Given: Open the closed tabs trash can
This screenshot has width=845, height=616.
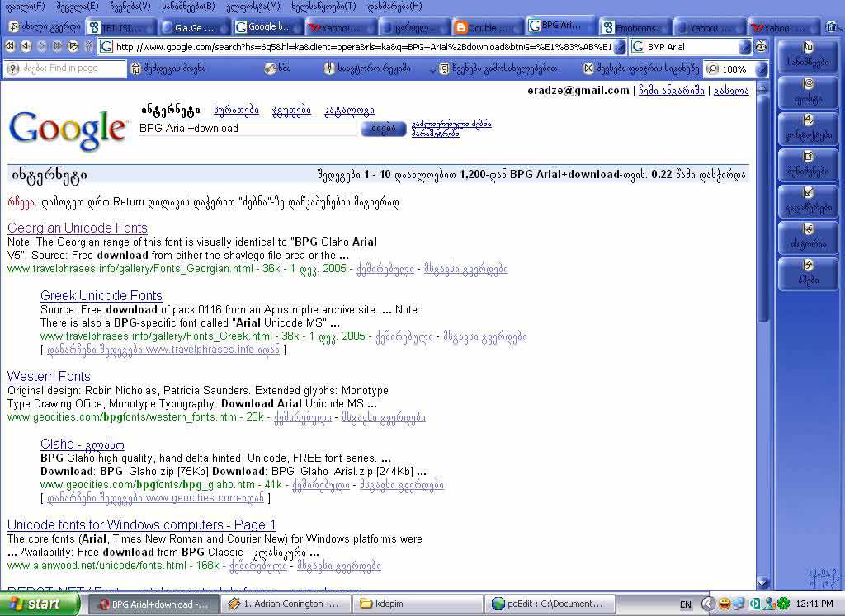Looking at the screenshot, I should (x=832, y=26).
